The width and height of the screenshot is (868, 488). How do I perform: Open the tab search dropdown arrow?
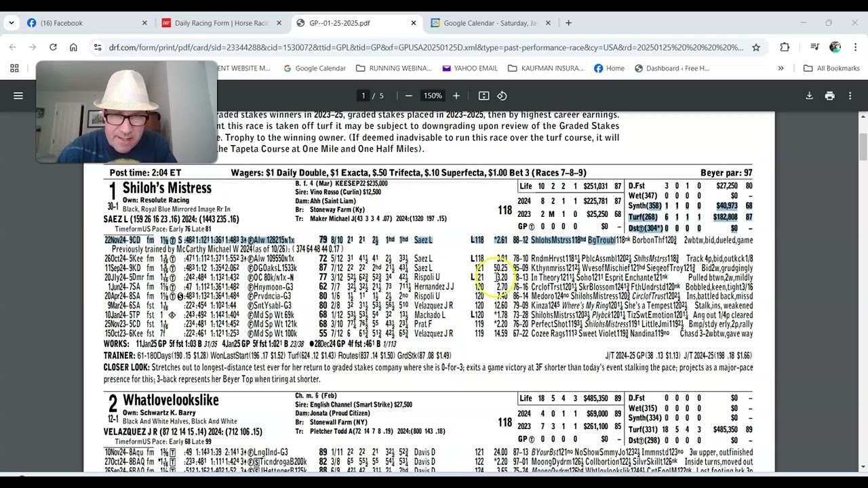[12, 23]
